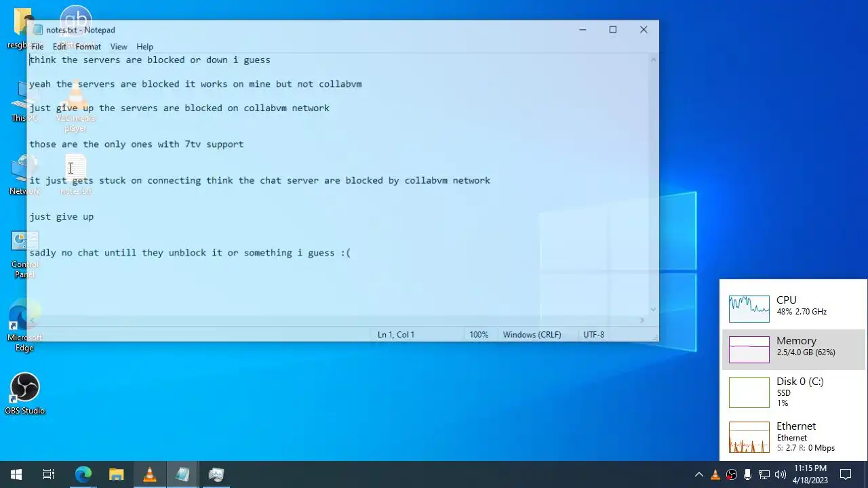Select the Ethernet graph thumbnail
Viewport: 868px width, 488px height.
pyautogui.click(x=749, y=437)
